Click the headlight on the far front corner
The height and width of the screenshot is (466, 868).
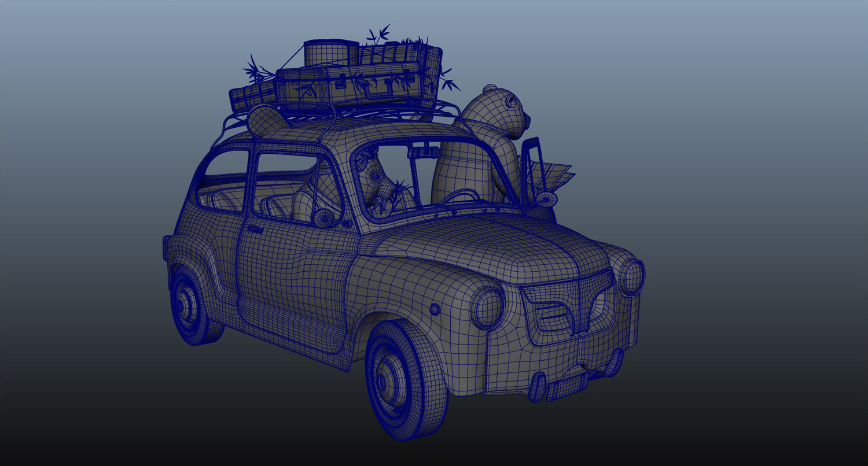632,277
